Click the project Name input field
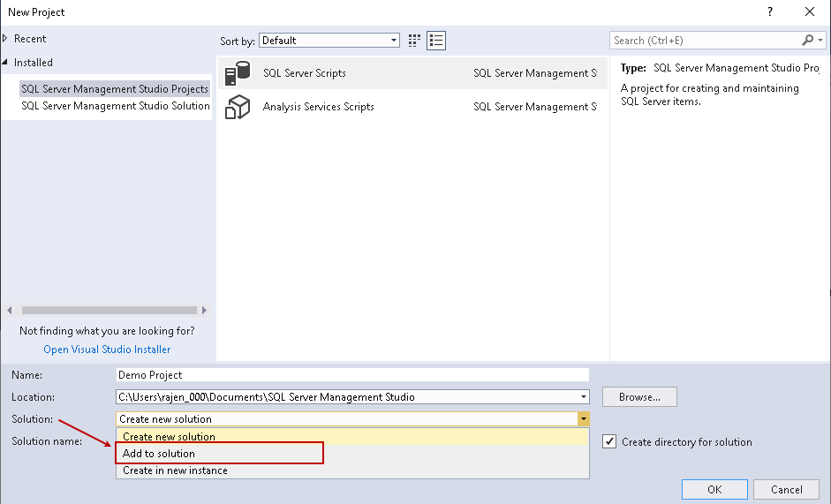Viewport: 831px width, 504px height. (x=352, y=375)
